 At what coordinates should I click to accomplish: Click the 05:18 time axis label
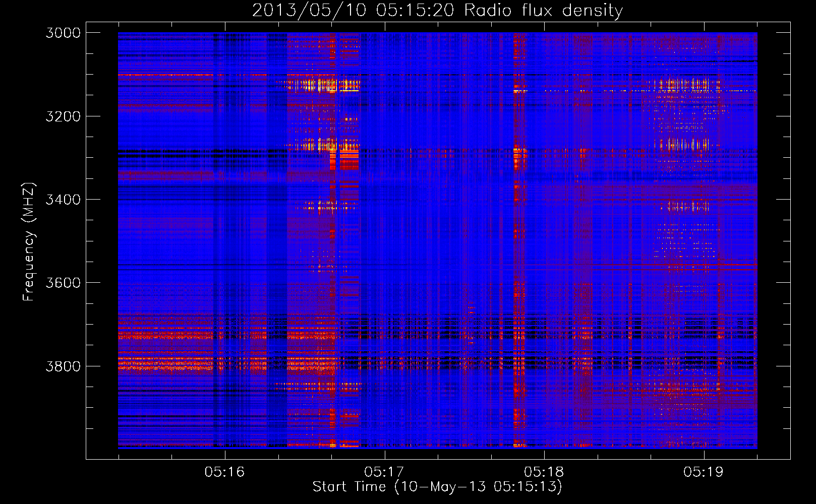tap(544, 472)
